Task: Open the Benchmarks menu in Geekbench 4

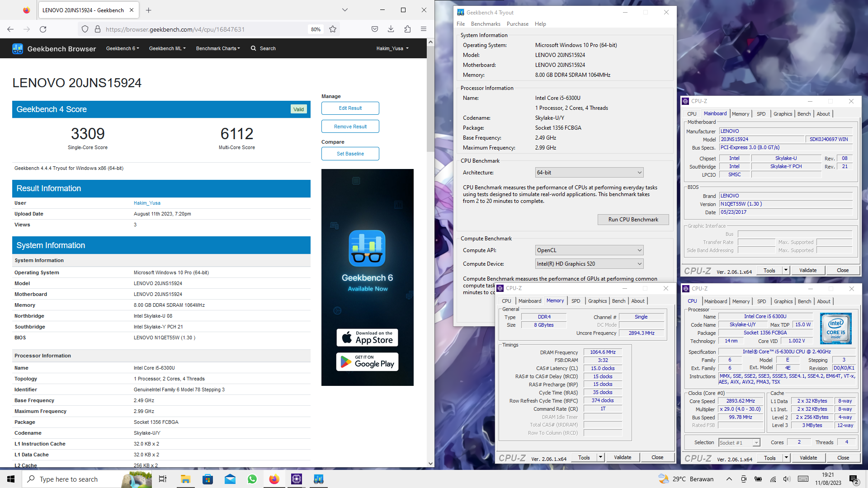Action: (486, 24)
